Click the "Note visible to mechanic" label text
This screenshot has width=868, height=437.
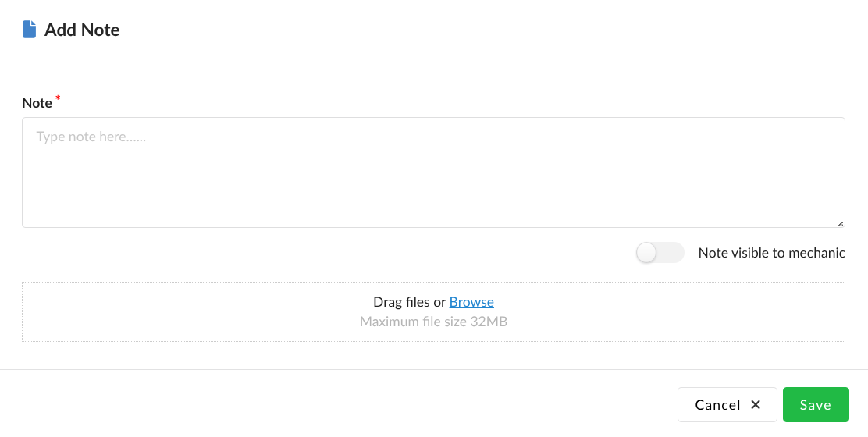tap(771, 253)
